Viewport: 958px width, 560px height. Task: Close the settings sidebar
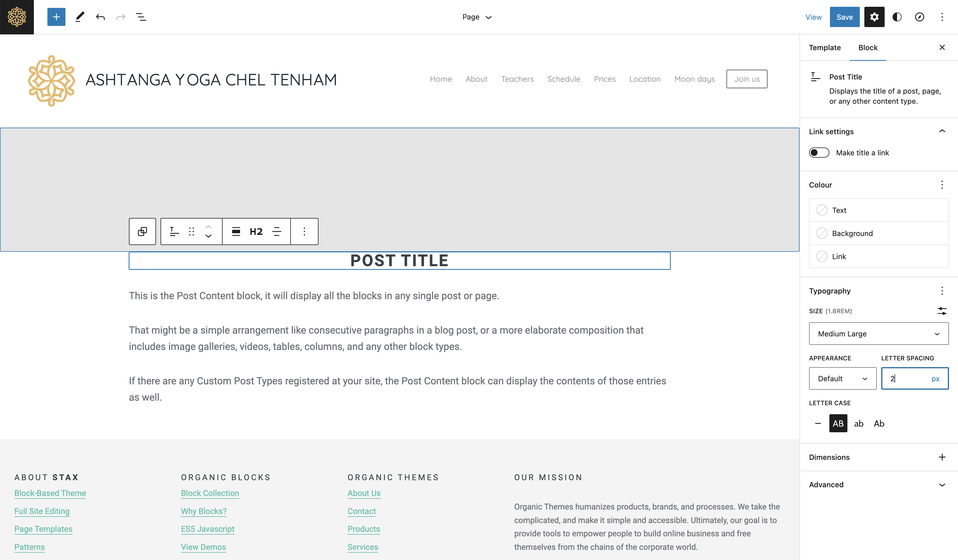(942, 47)
